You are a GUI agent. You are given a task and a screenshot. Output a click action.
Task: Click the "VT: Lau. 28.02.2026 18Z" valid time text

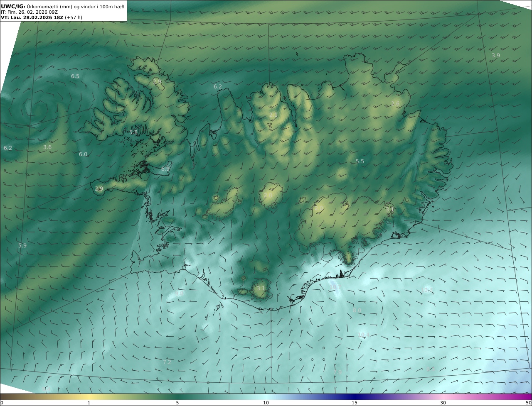point(32,18)
